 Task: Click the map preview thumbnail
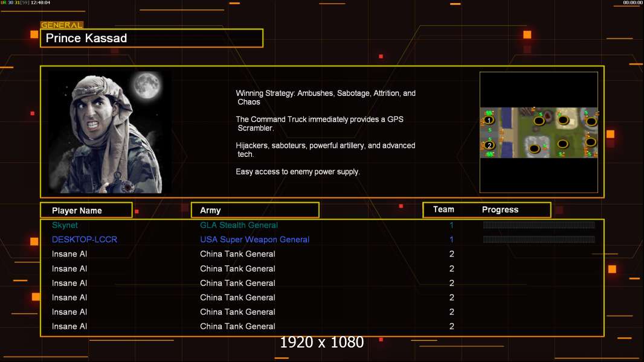pyautogui.click(x=538, y=132)
